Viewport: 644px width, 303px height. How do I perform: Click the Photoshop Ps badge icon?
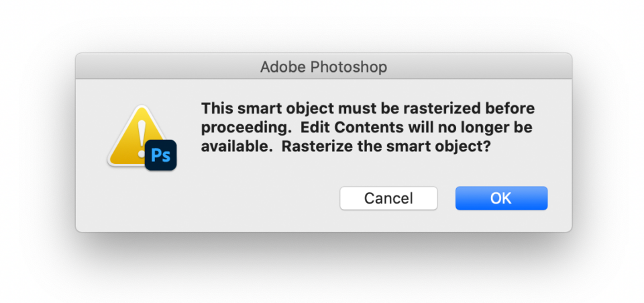pyautogui.click(x=161, y=155)
